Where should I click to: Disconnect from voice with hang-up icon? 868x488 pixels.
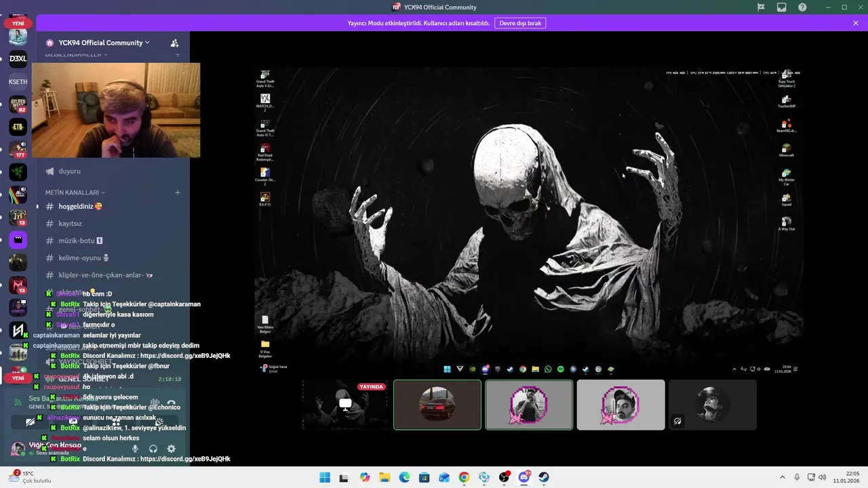point(172,402)
